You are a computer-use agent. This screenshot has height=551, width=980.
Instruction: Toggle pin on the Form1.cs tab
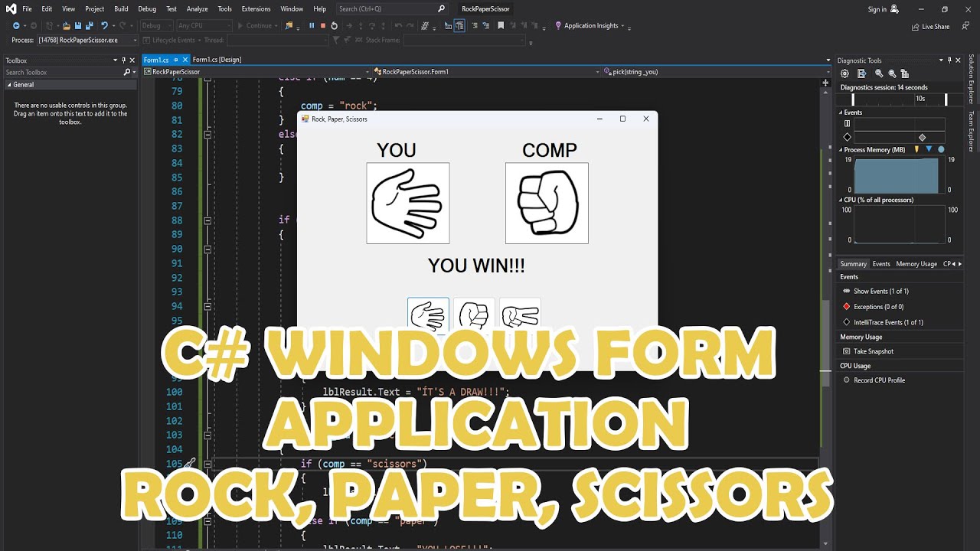(176, 60)
